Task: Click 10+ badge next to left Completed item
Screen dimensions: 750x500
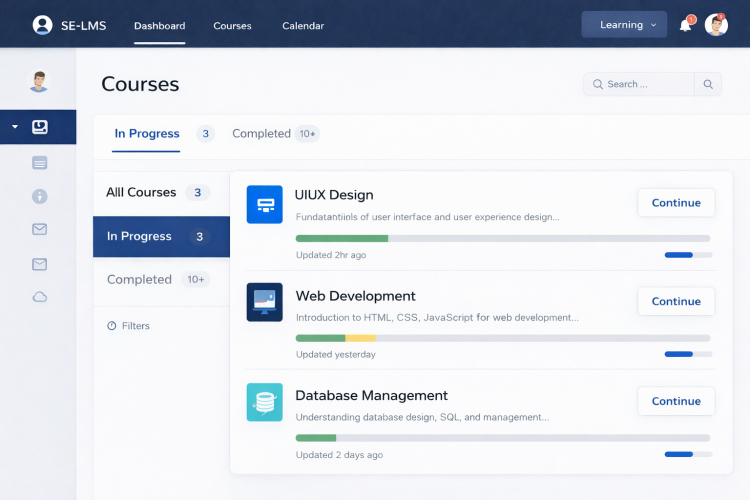Action: (x=196, y=279)
